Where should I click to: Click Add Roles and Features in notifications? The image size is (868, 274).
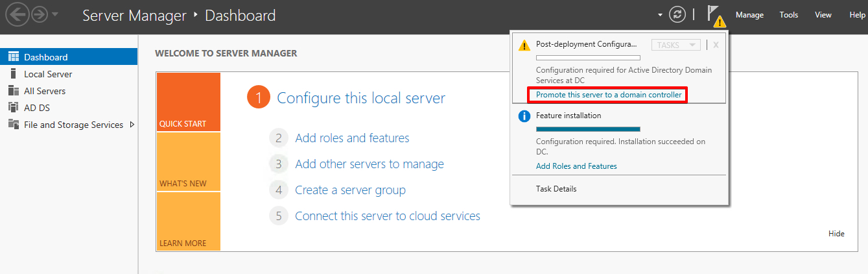point(576,166)
